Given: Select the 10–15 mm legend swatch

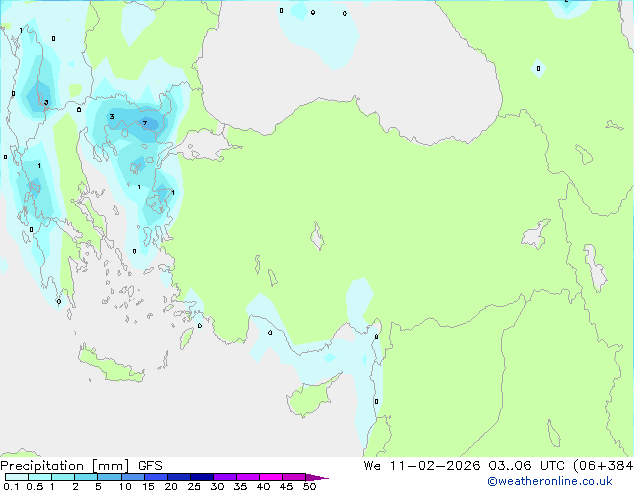Looking at the screenshot, I should (132, 477).
